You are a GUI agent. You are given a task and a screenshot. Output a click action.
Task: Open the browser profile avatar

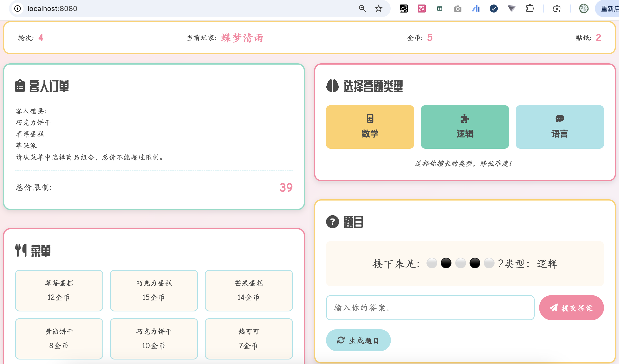coord(584,9)
